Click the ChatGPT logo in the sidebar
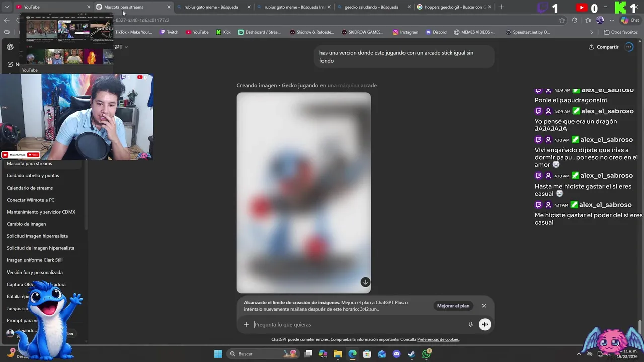Viewport: 644px width, 362px height. (10, 47)
